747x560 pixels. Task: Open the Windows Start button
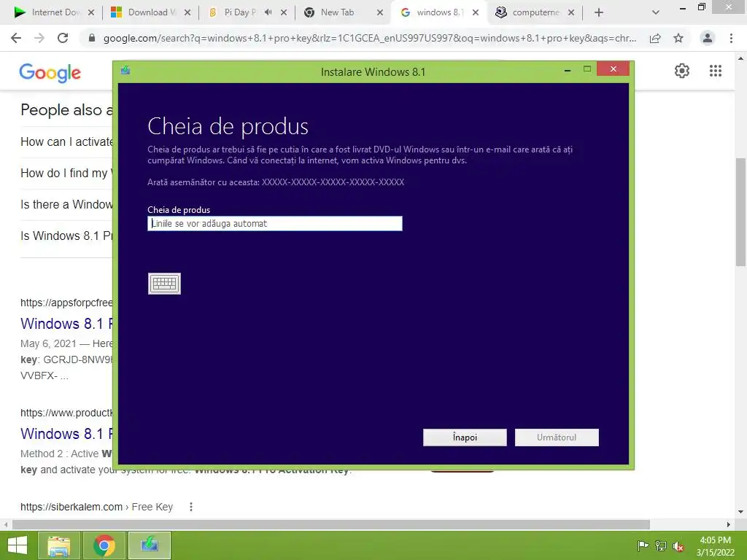(x=18, y=545)
